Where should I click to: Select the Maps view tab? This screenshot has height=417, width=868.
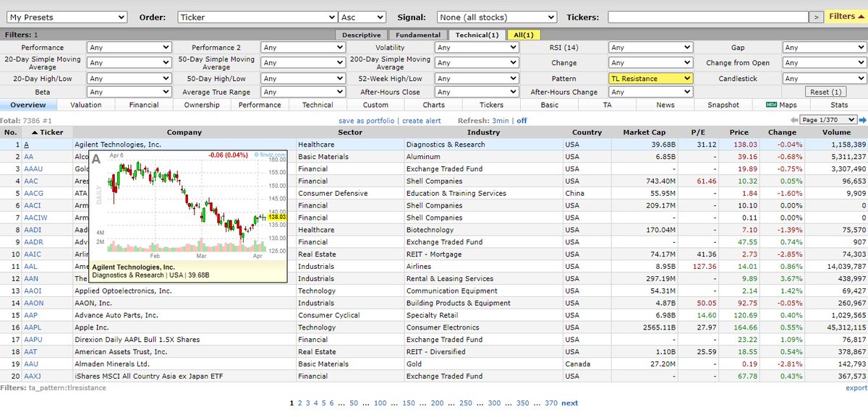click(x=781, y=105)
